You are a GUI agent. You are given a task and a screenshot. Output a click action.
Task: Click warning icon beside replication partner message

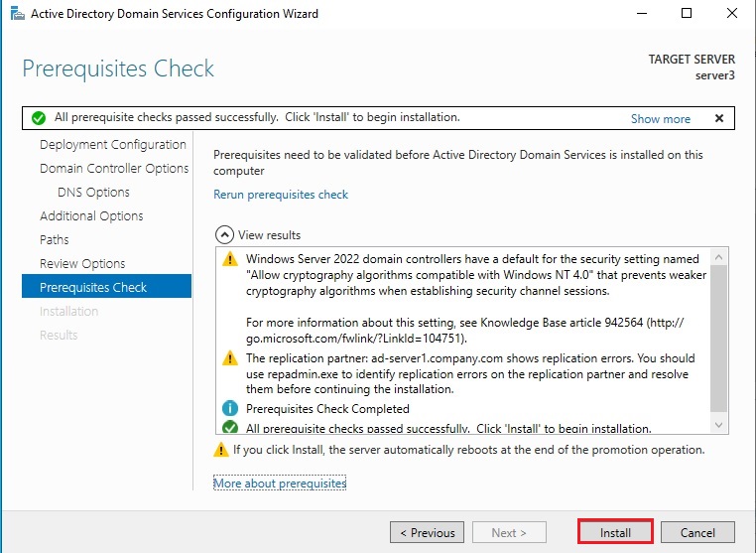point(230,359)
